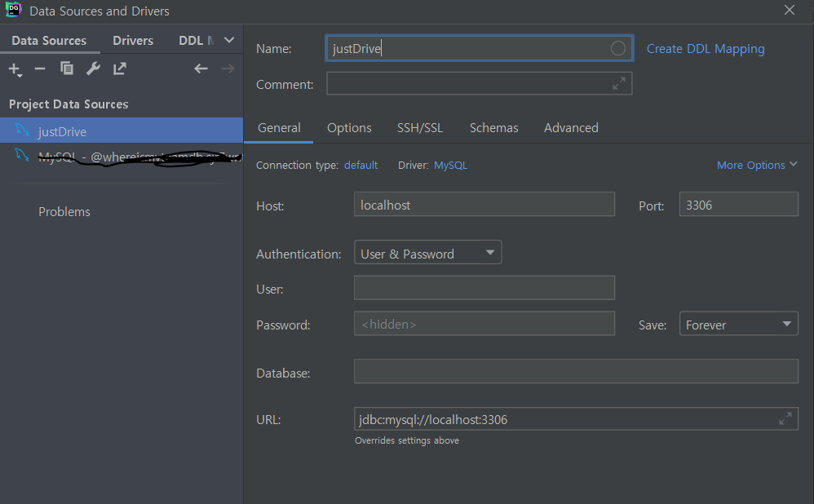Show hidden tabs via chevron dropdown

pyautogui.click(x=229, y=40)
